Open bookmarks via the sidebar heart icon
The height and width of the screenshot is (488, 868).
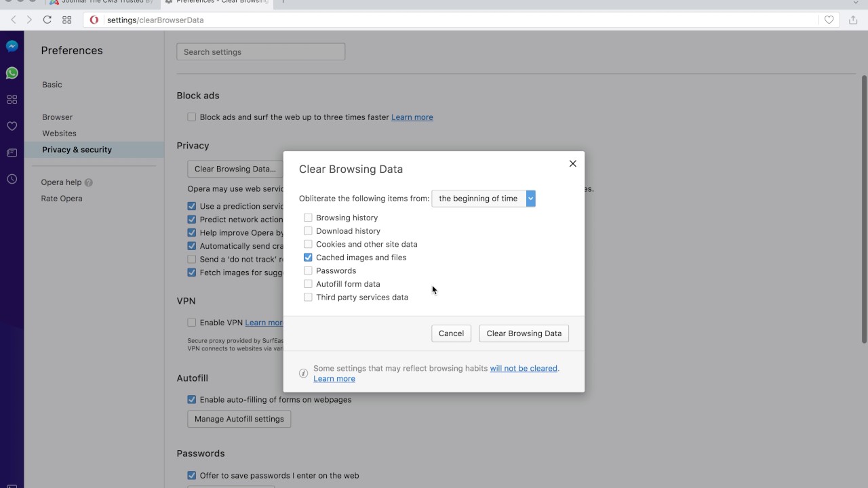coord(12,126)
